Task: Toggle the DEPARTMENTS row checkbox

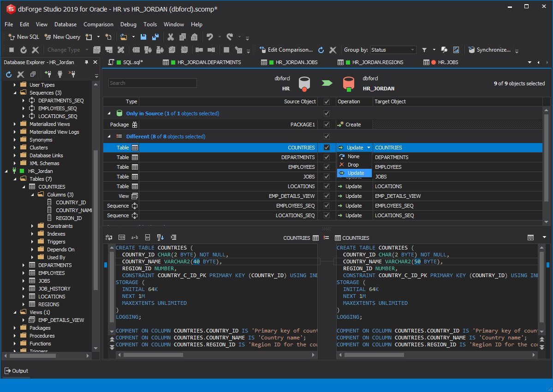Action: click(x=327, y=157)
